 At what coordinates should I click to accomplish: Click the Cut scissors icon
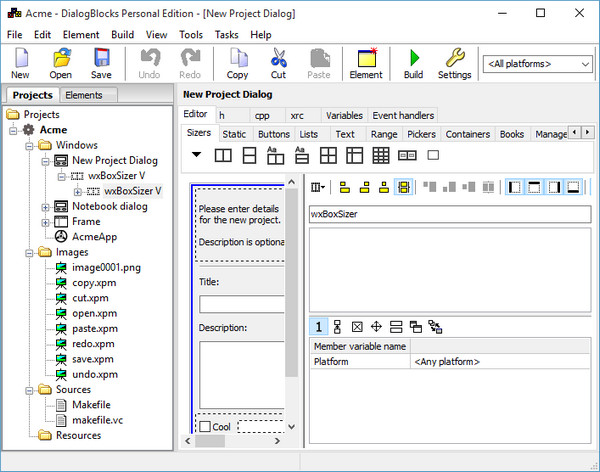[278, 62]
